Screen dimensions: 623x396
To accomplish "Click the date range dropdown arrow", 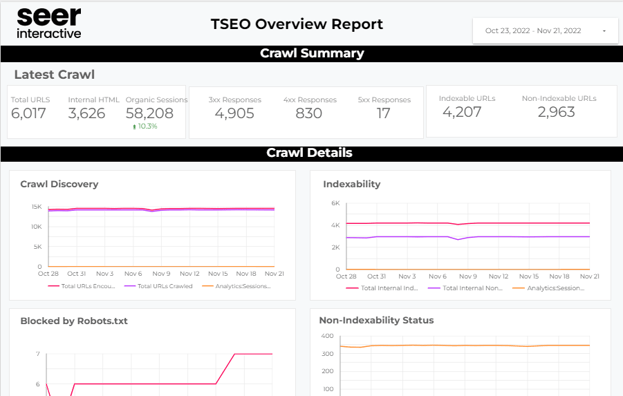I will coord(604,31).
